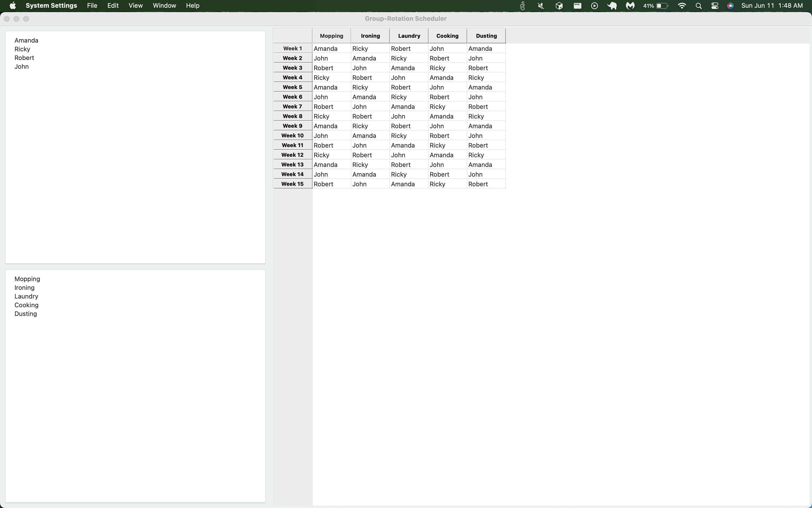The height and width of the screenshot is (508, 812).
Task: Click the Cooking column header
Action: 448,36
